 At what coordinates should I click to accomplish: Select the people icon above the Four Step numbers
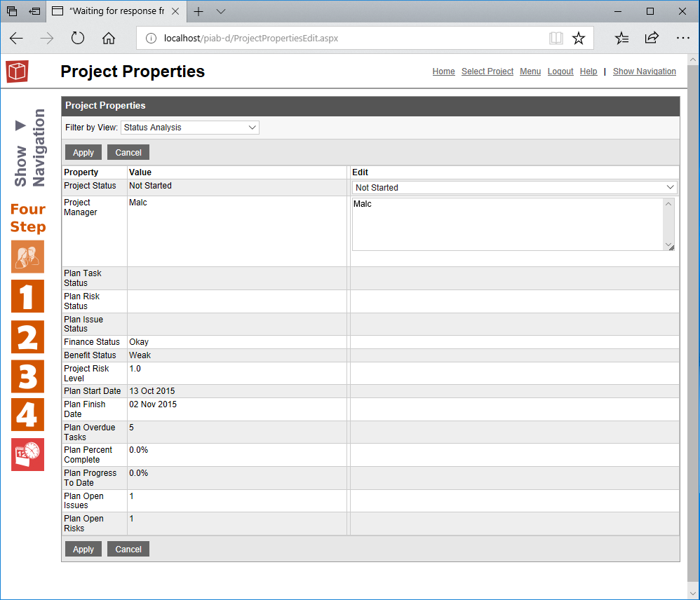coord(27,257)
